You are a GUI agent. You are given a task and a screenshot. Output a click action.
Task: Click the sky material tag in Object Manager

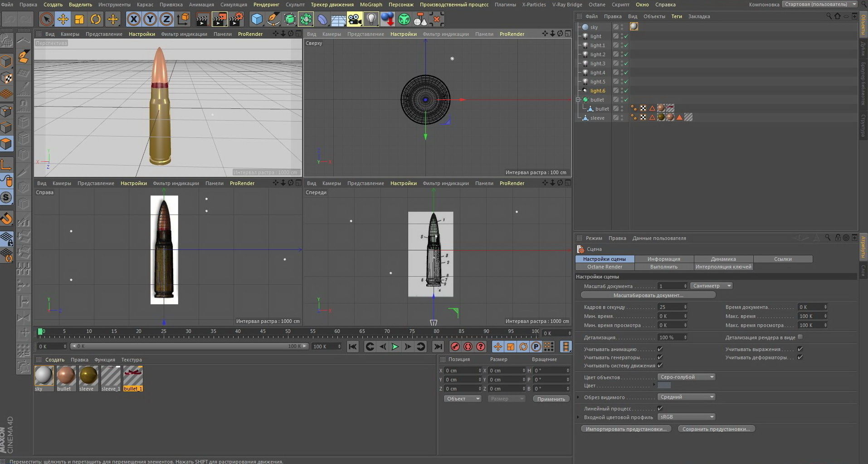point(634,27)
